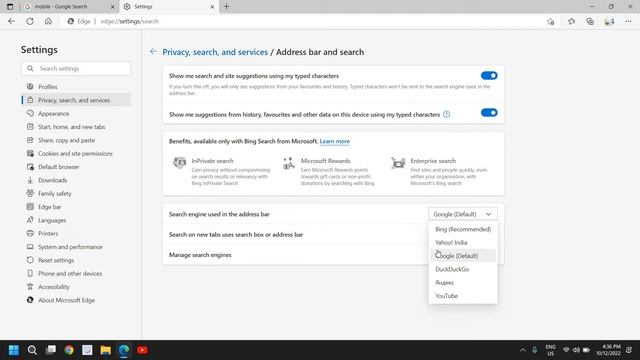The width and height of the screenshot is (640, 360).
Task: Add this page to favourites icon
Action: [551, 21]
